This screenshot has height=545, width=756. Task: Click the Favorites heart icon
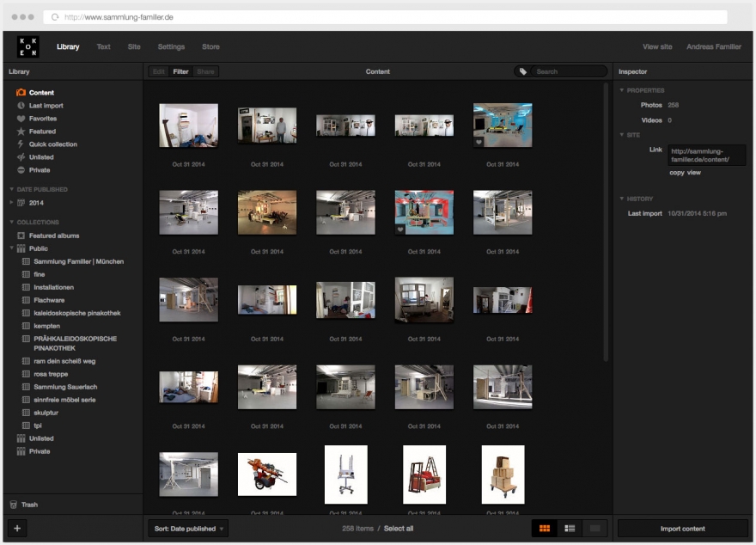[21, 118]
